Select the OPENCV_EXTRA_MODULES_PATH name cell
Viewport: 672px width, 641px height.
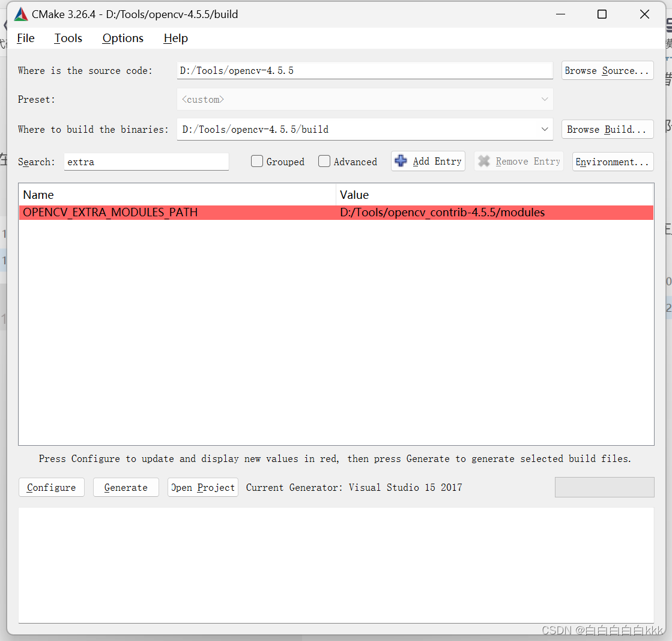[177, 212]
